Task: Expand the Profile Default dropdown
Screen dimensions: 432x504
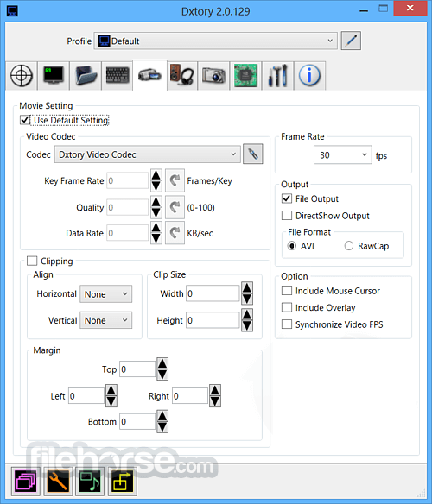Action: click(215, 41)
